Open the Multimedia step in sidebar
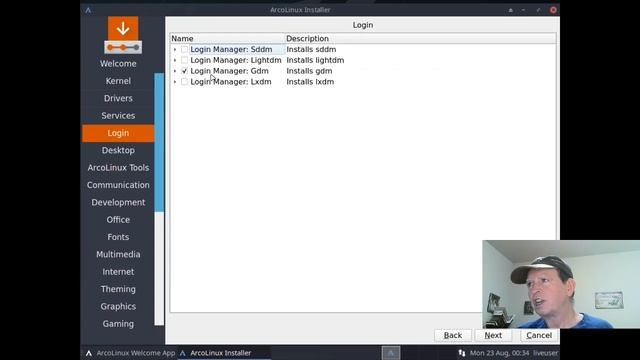This screenshot has width=640, height=360. [118, 254]
